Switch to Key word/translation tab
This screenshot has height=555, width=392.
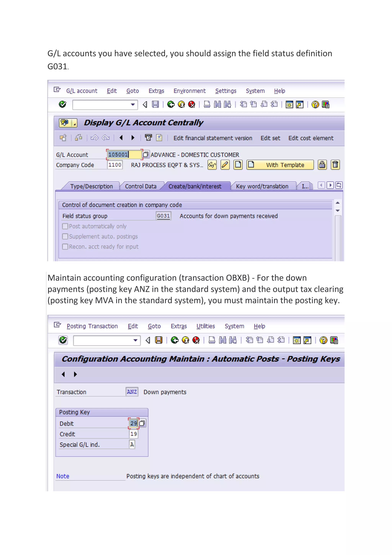point(262,186)
